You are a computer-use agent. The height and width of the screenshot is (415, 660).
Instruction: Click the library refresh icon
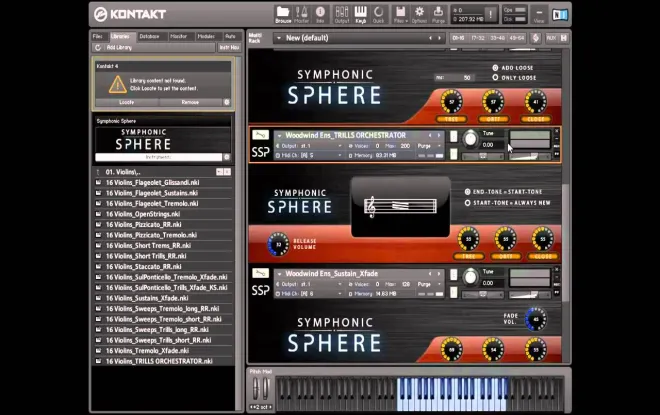click(x=98, y=48)
